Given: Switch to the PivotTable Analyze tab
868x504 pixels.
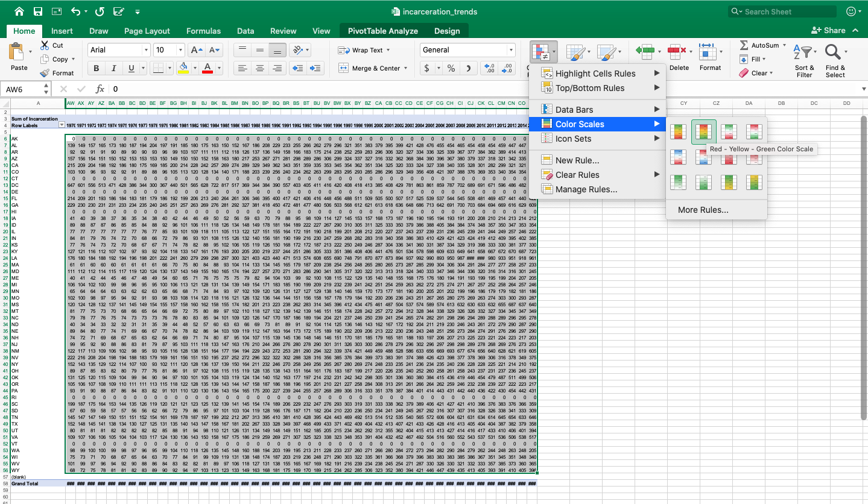Looking at the screenshot, I should point(383,31).
